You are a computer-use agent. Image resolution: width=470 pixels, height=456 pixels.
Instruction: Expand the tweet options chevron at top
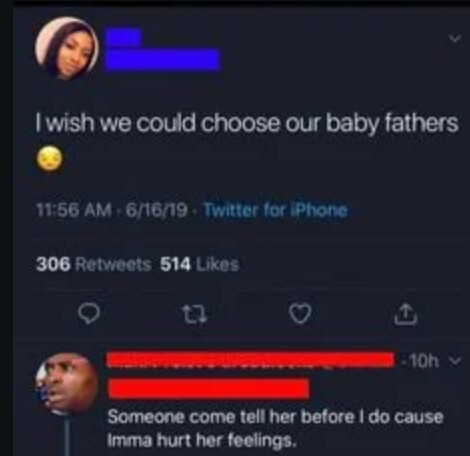[455, 39]
